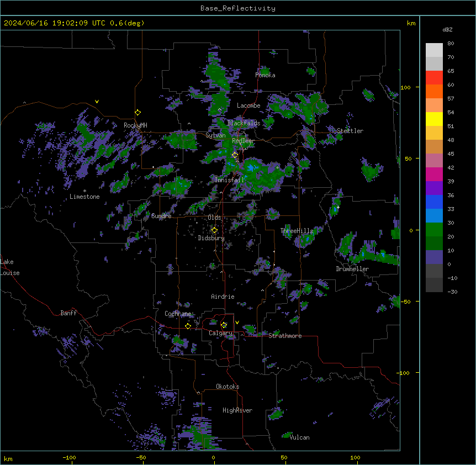Viewport: 476px width, 465px height.
Task: Pick the yellow diamond marker right of Cochrane
Action: pyautogui.click(x=188, y=326)
